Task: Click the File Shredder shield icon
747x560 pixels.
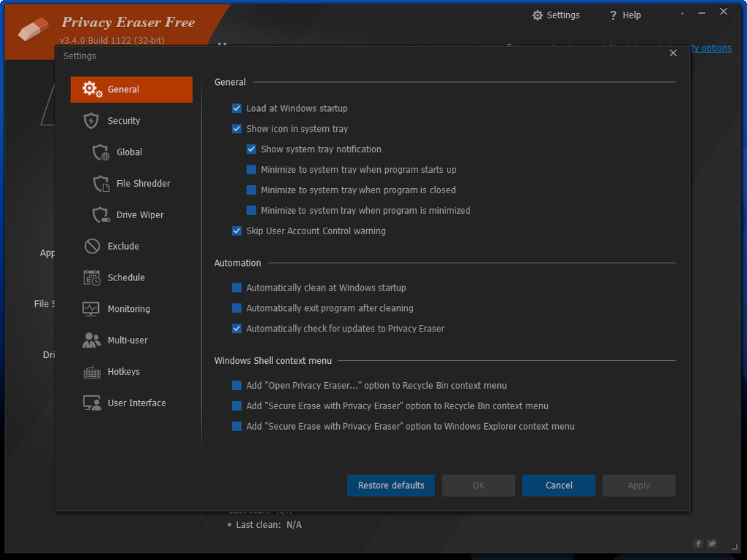Action: [101, 184]
